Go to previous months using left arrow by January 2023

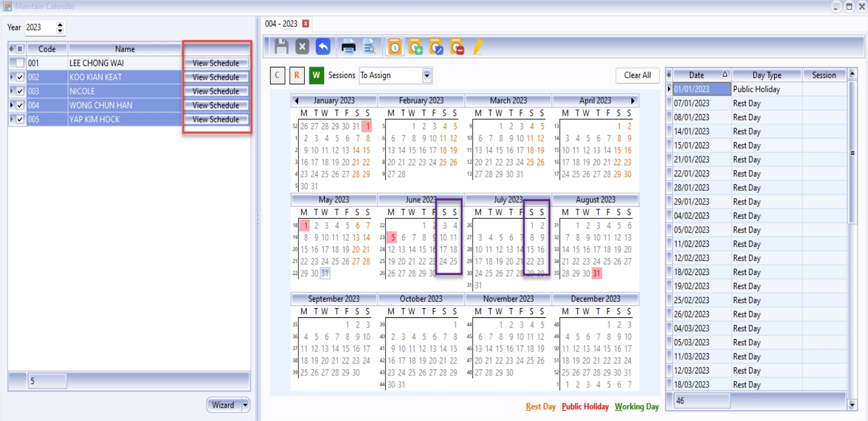pos(296,101)
